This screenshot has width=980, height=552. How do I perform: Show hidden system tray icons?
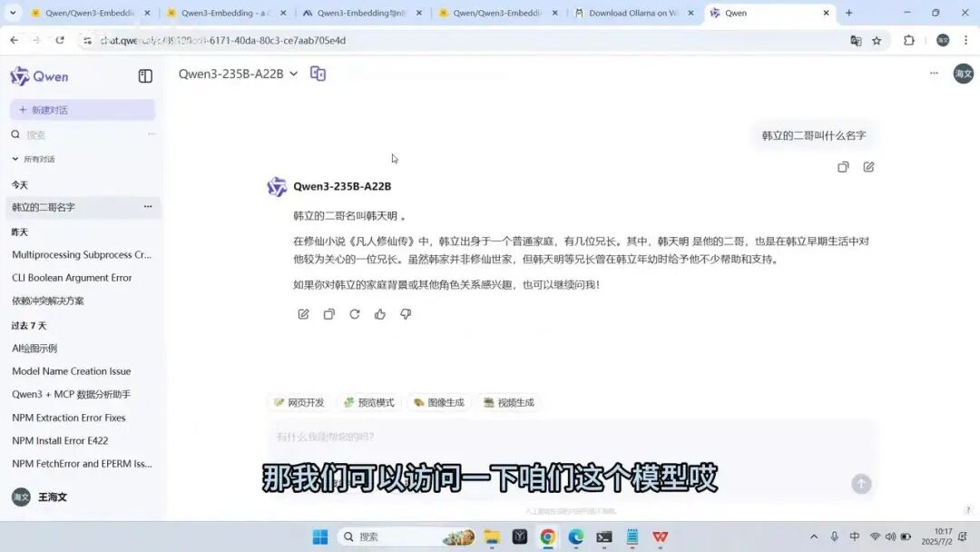pos(814,537)
